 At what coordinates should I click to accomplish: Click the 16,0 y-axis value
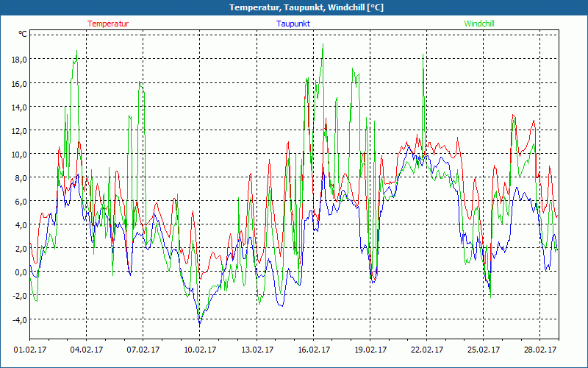(19, 83)
